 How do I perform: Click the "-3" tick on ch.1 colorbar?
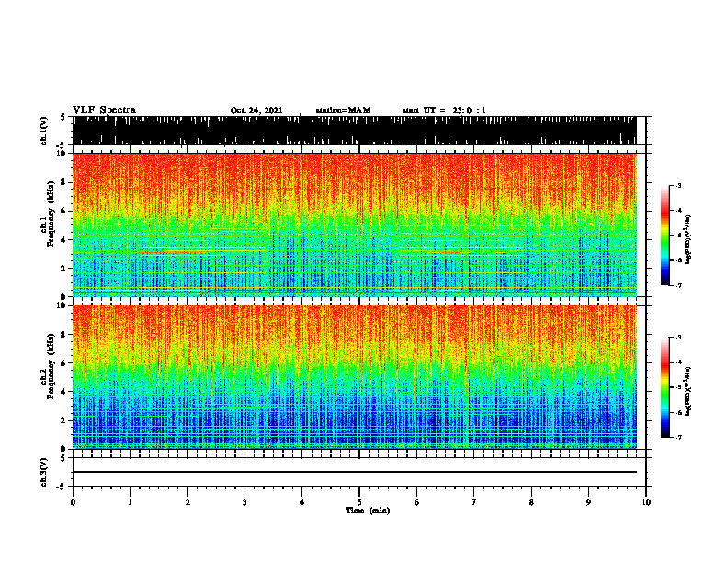point(678,185)
